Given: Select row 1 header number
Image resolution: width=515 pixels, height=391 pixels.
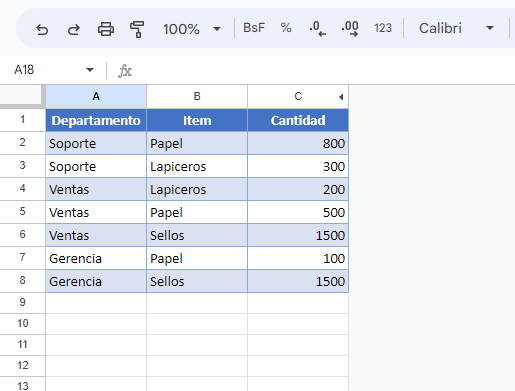Looking at the screenshot, I should 22,120.
